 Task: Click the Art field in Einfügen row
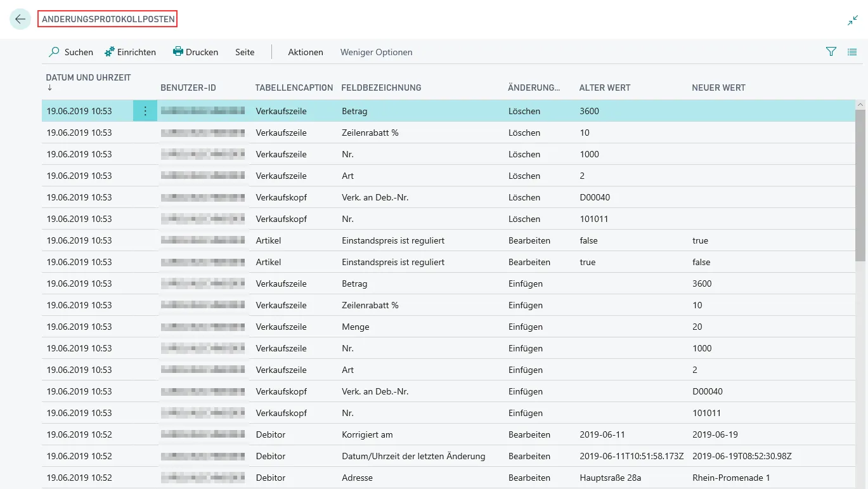click(x=347, y=370)
